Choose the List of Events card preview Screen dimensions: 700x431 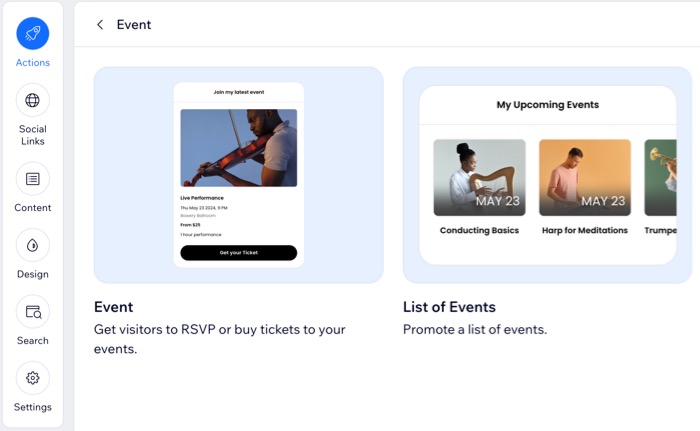click(547, 175)
